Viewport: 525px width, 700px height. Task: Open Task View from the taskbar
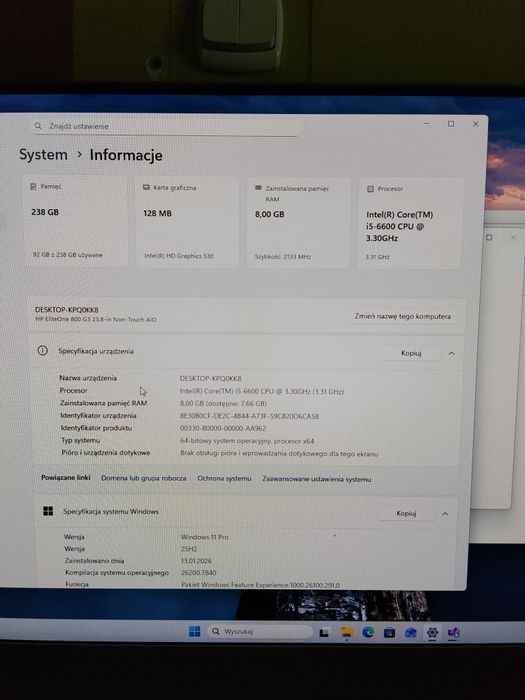(325, 632)
